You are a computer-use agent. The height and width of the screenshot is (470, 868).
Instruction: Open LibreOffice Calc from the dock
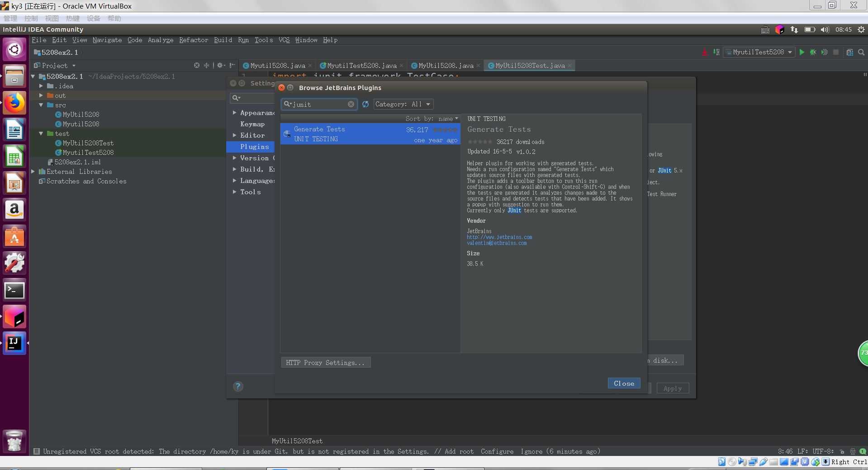point(14,157)
